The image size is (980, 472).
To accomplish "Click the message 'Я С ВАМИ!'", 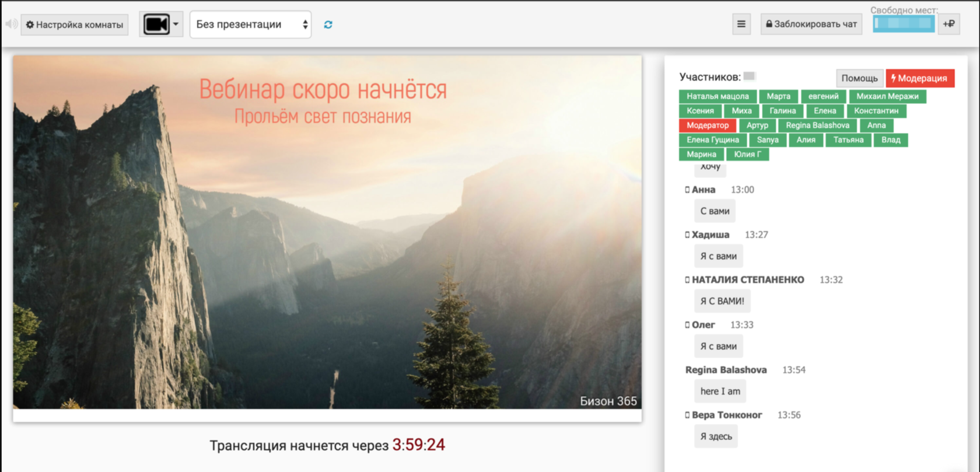I will [722, 301].
